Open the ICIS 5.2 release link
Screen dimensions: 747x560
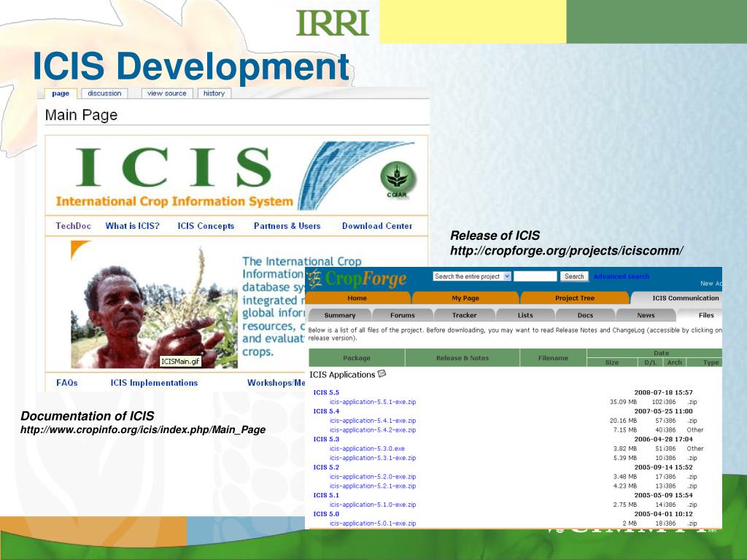point(326,467)
